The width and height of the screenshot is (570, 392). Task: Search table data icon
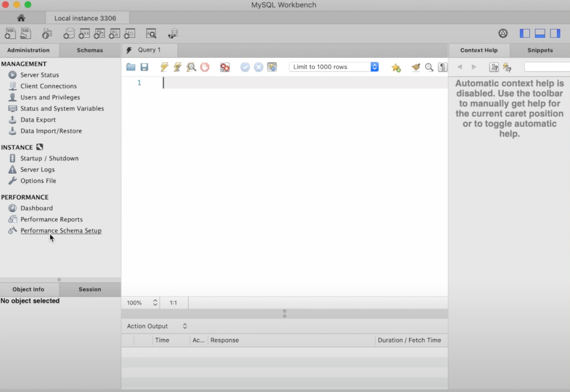151,33
